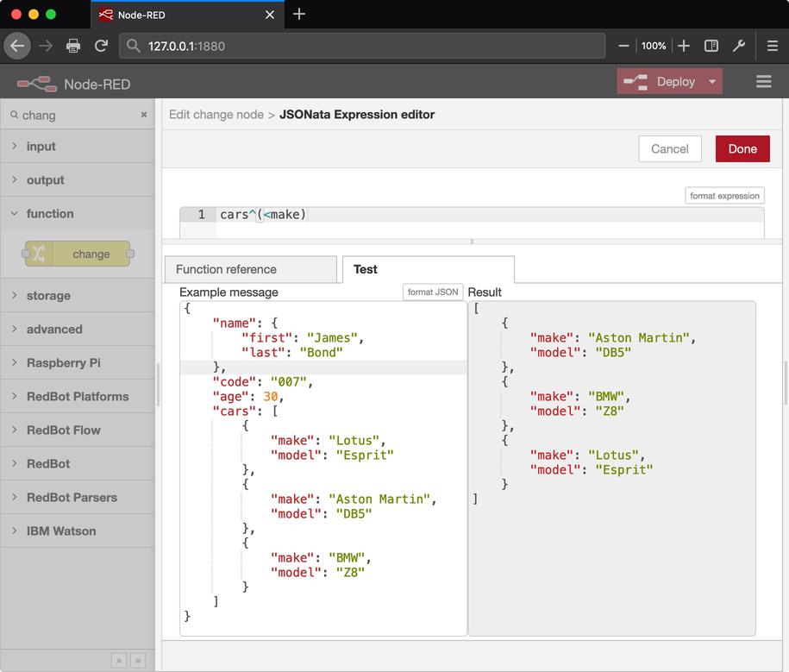The width and height of the screenshot is (789, 672).
Task: Select the change node in the palette
Action: pyautogui.click(x=78, y=254)
